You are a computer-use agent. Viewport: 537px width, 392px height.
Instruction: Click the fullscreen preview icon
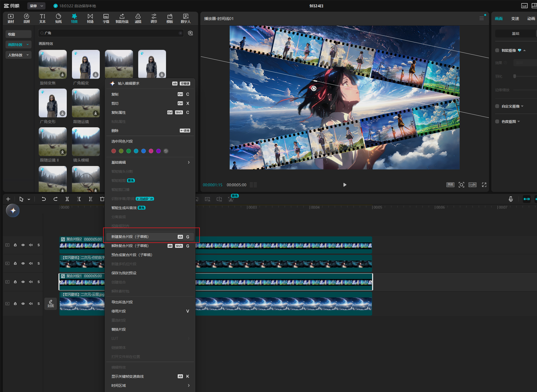click(x=484, y=185)
